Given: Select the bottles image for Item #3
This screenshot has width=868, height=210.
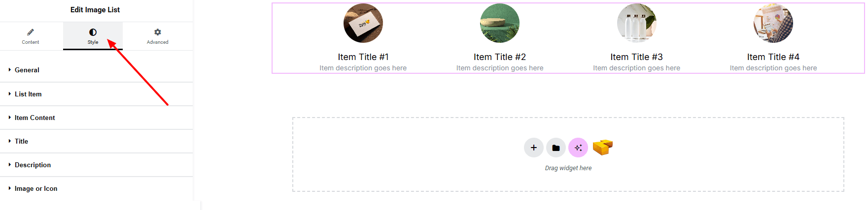Looking at the screenshot, I should tap(637, 23).
